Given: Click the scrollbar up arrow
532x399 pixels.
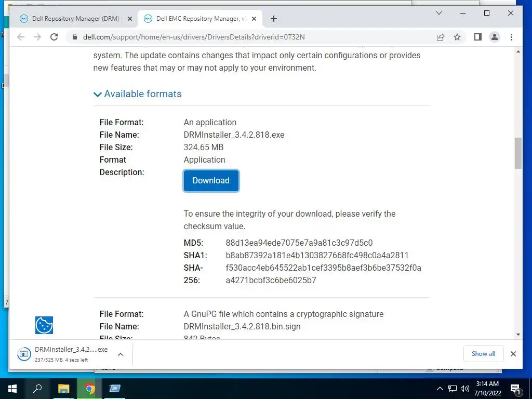Looking at the screenshot, I should tap(518, 51).
